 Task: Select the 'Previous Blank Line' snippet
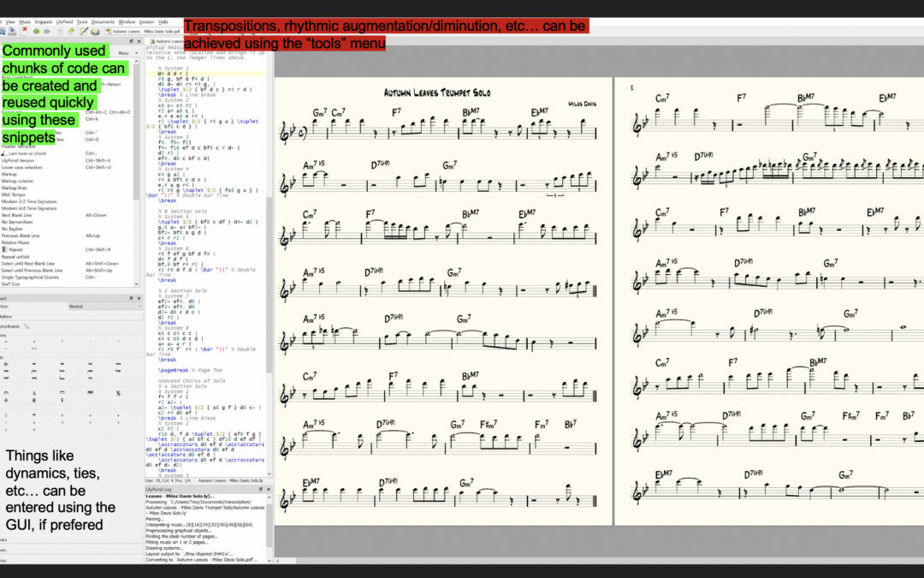click(x=21, y=236)
